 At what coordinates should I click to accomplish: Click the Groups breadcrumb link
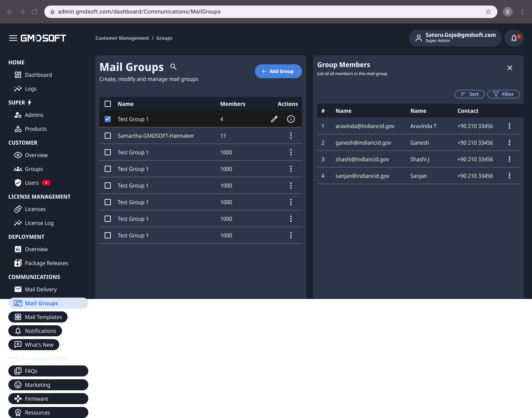[x=164, y=38]
